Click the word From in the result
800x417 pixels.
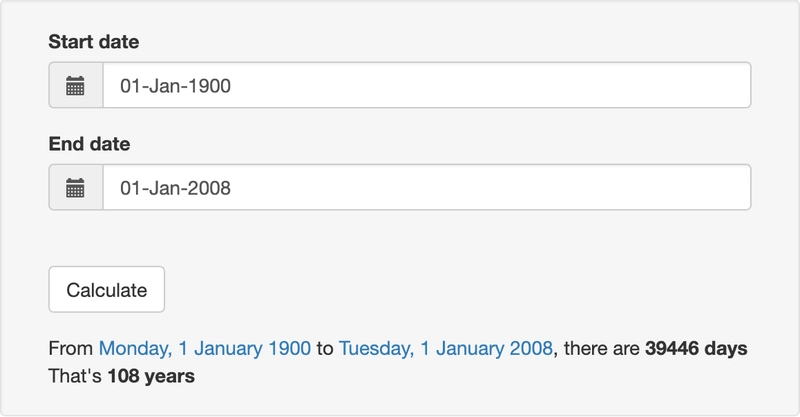[70, 349]
